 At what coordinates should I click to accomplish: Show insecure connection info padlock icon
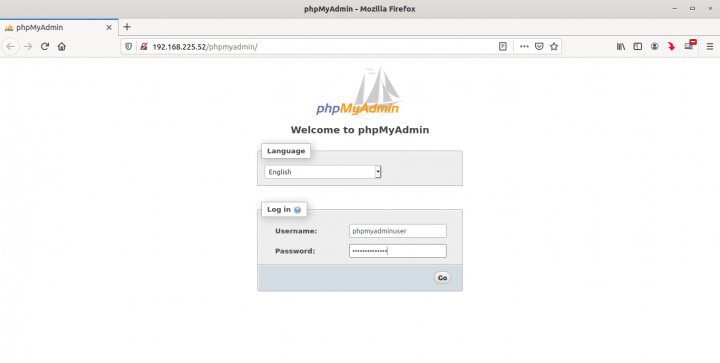(x=144, y=46)
